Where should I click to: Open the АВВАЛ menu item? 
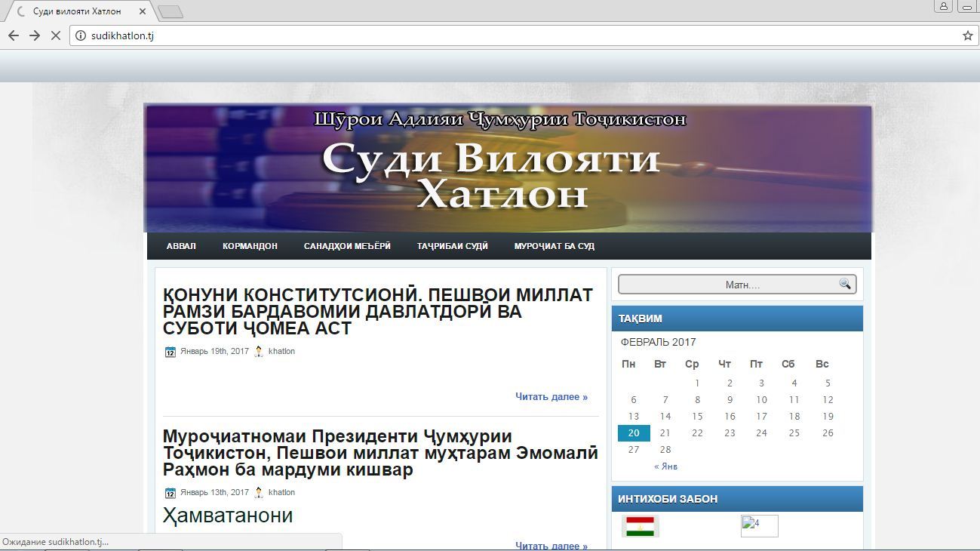tap(181, 246)
